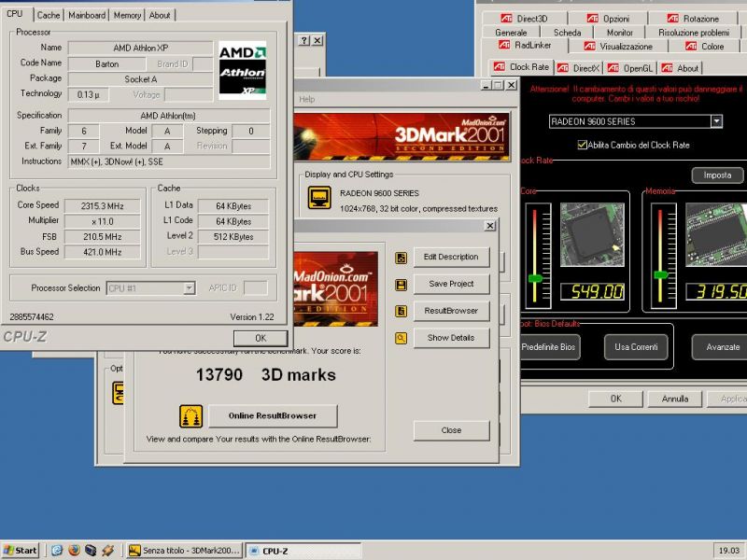Viewport: 747px width, 560px height.
Task: Open the Risoluzione problemi tab
Action: (694, 33)
